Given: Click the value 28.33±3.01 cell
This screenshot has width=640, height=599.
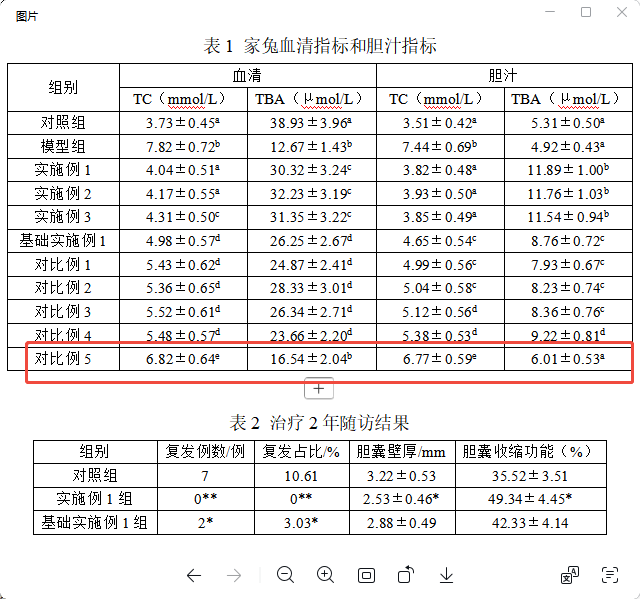Looking at the screenshot, I should click(311, 288).
